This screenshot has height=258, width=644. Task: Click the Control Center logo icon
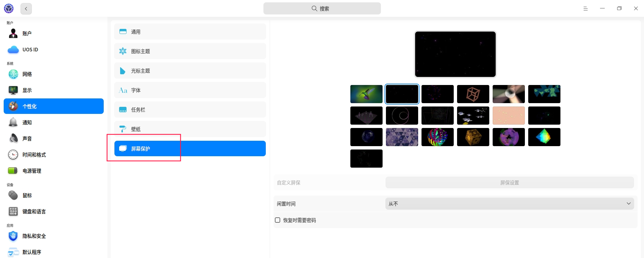tap(9, 8)
